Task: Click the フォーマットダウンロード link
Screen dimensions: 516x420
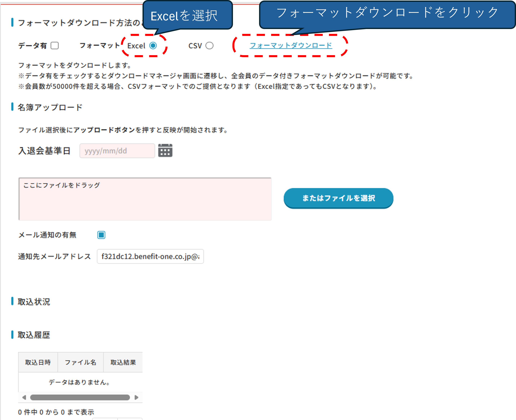Action: pos(291,45)
